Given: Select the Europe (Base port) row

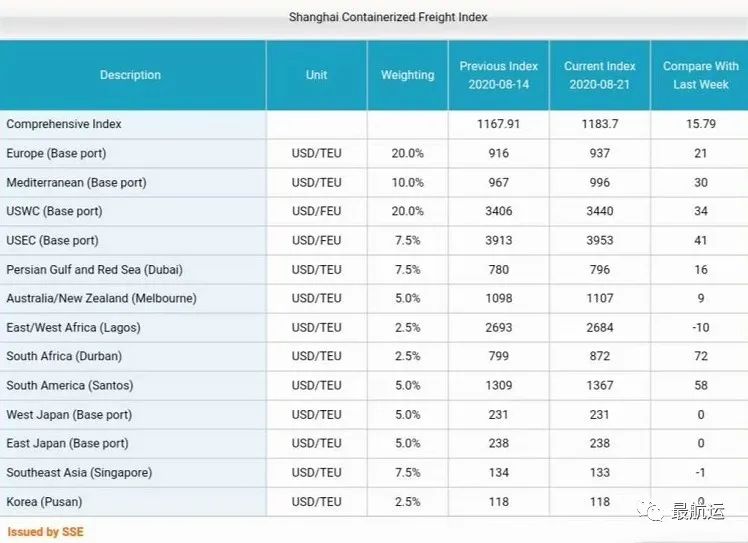Looking at the screenshot, I should pos(56,153).
